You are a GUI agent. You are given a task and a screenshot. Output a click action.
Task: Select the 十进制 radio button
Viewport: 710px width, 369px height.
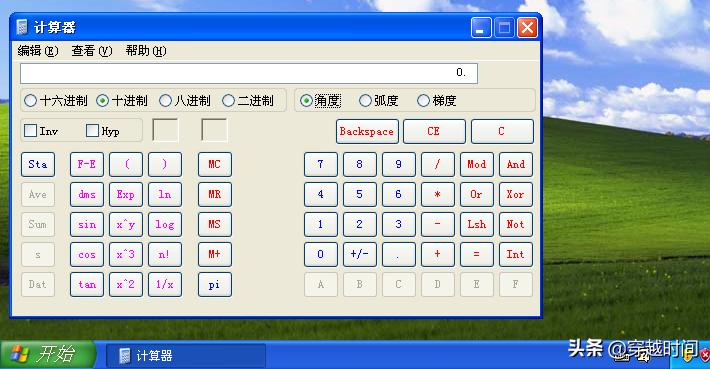122,101
